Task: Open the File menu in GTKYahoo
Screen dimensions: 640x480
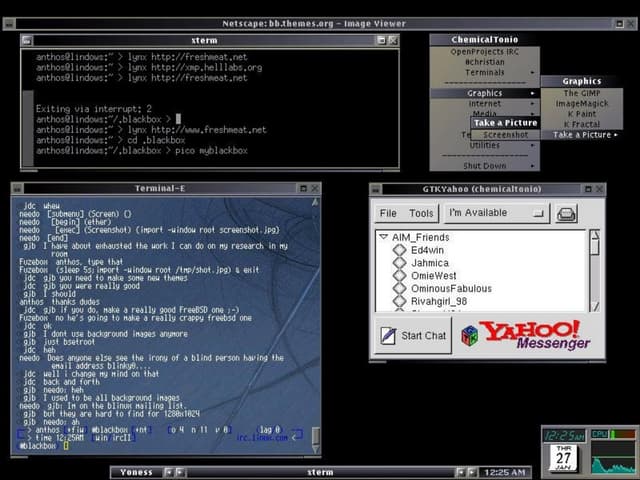Action: pos(388,213)
